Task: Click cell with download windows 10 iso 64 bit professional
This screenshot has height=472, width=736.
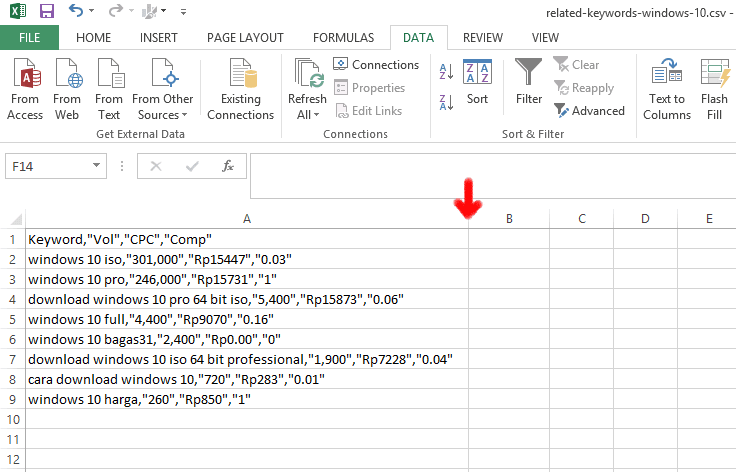Action: [247, 359]
